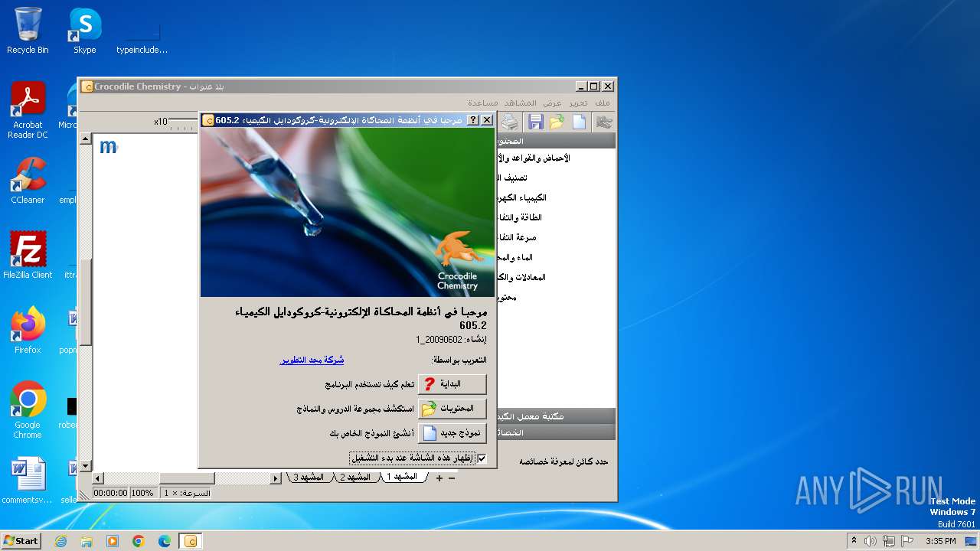The width and height of the screenshot is (980, 551).
Task: Open the المشاهد menu
Action: tap(521, 103)
